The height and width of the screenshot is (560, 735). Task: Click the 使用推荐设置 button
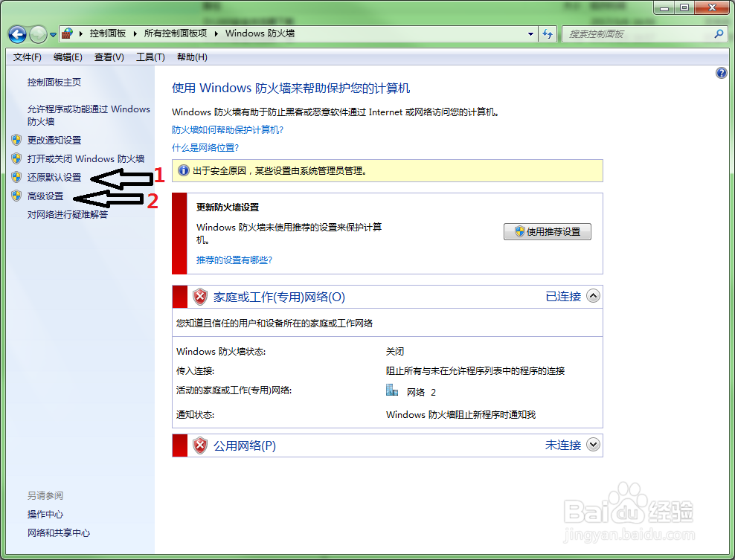point(547,231)
